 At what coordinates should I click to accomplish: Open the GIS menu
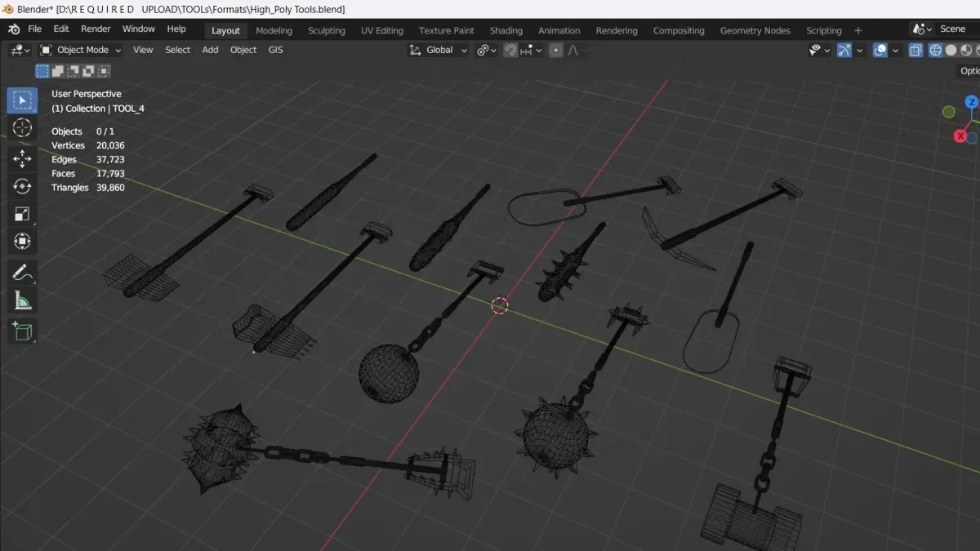275,50
